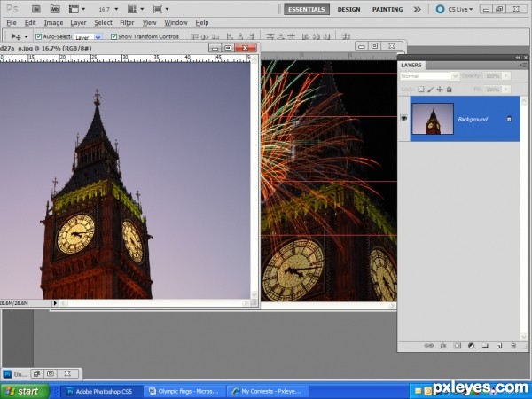The height and width of the screenshot is (399, 532).
Task: Click the Distribute Left Edges icon
Action: [x=306, y=36]
